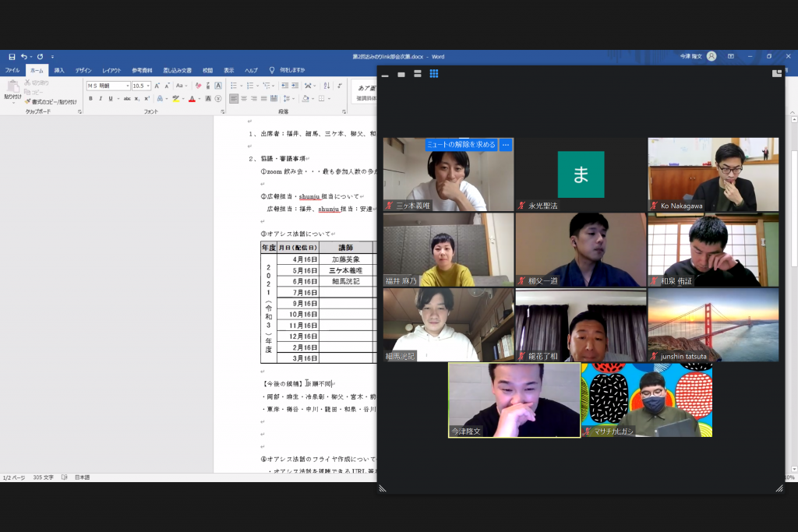This screenshot has height=532, width=798.
Task: Switch to the レイアウト ribbon tab
Action: [111, 70]
